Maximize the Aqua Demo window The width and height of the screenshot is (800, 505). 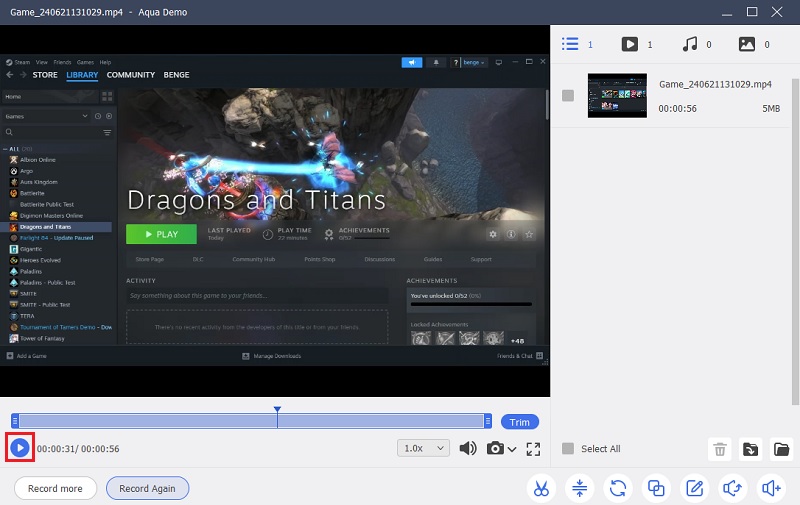[752, 12]
